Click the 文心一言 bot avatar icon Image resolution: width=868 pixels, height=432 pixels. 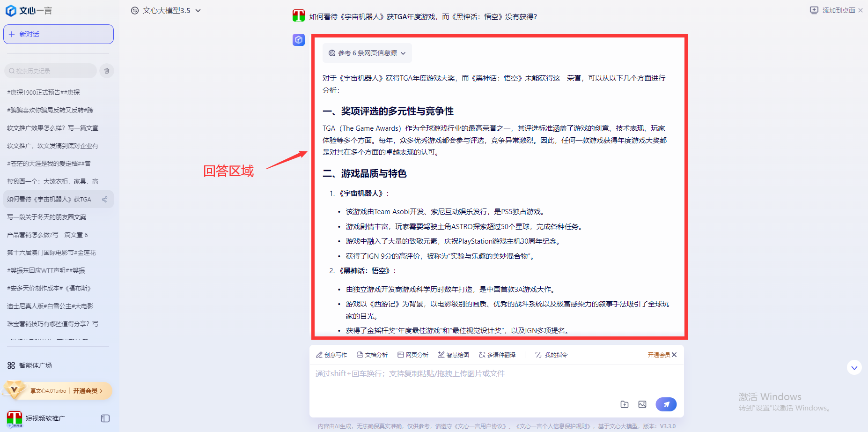(x=299, y=40)
